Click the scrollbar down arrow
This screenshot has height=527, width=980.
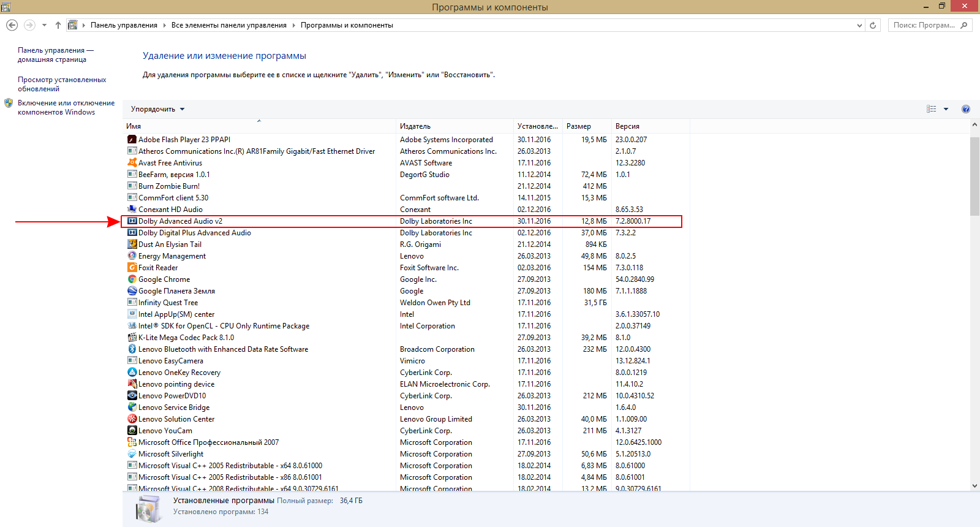[x=974, y=486]
